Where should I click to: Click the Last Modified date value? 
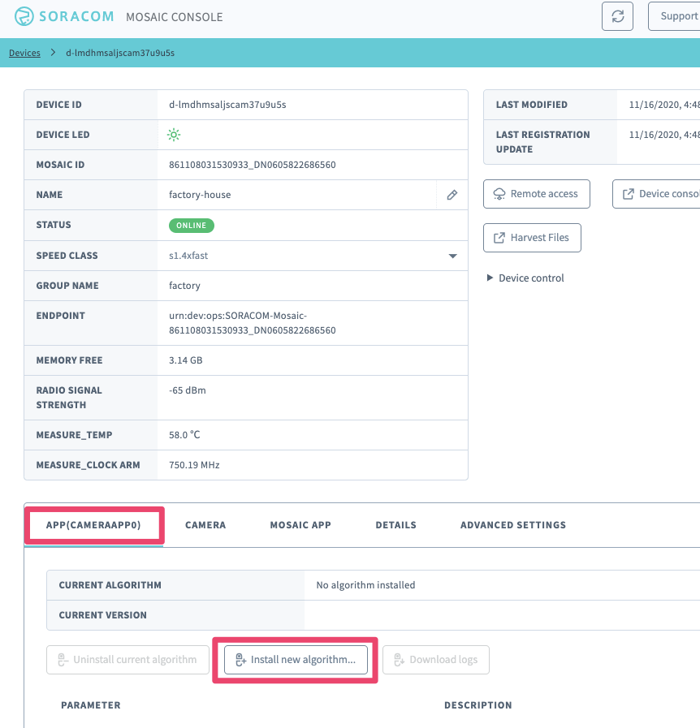[664, 105]
